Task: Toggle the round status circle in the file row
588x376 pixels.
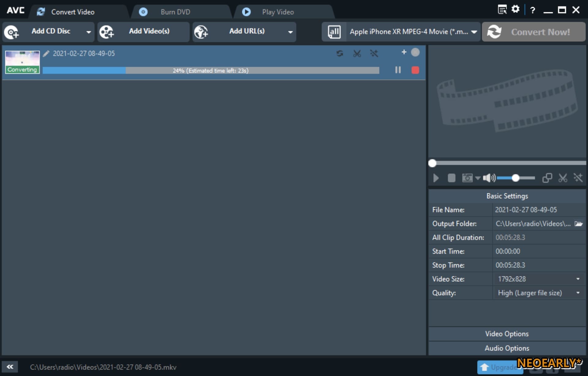Action: (415, 52)
